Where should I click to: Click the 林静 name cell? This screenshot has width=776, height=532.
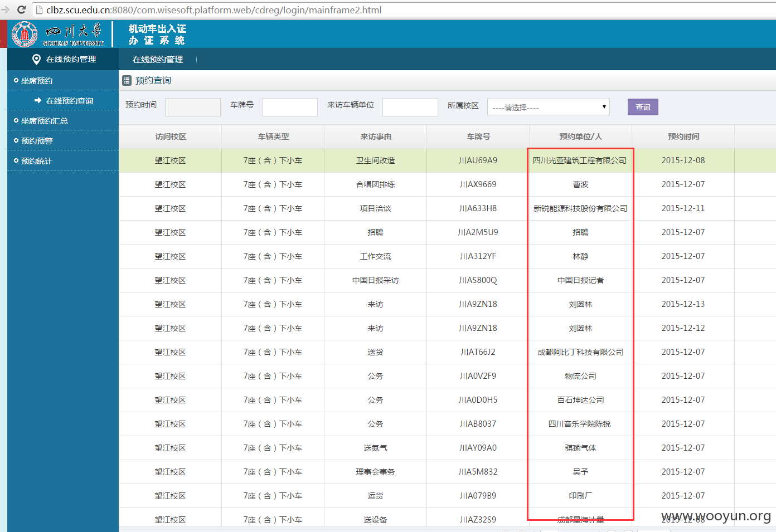click(x=581, y=256)
